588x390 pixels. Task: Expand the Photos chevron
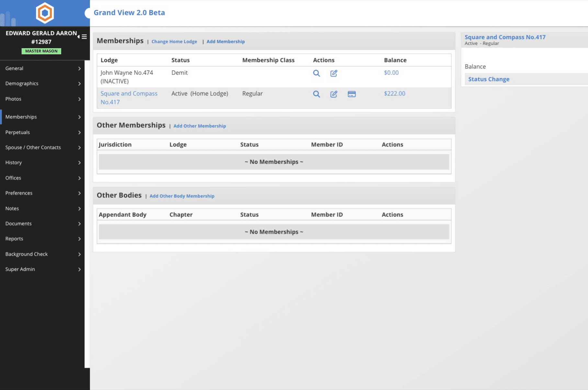pos(79,99)
